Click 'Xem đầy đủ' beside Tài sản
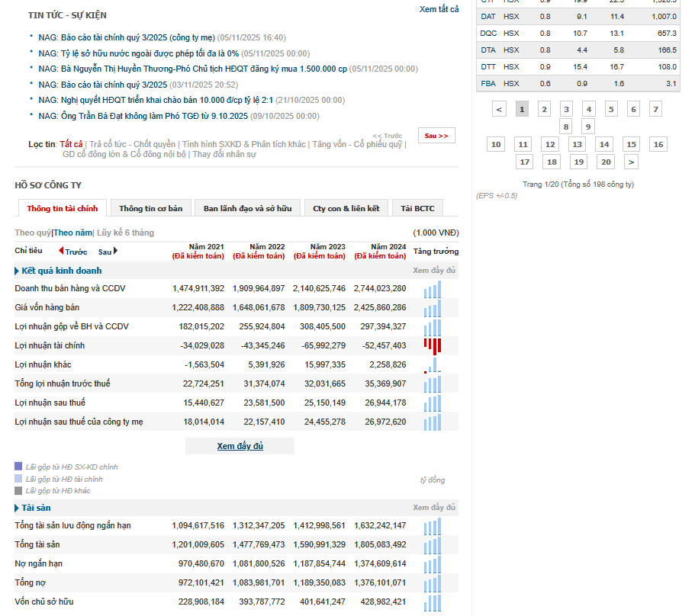 pyautogui.click(x=434, y=508)
